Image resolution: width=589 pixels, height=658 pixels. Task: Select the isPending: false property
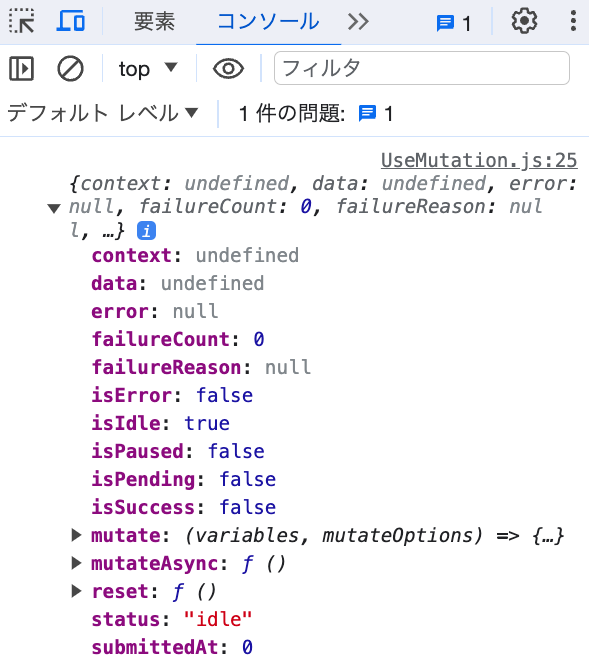click(184, 480)
